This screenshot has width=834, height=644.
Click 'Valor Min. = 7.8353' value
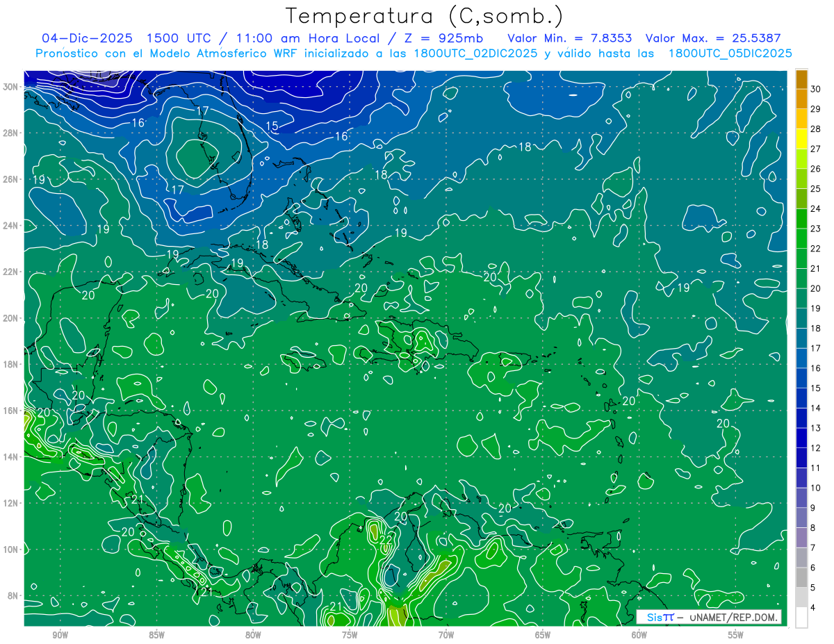coord(569,38)
